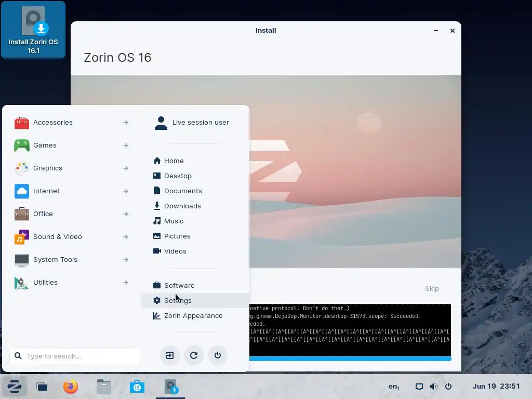
Task: Open the Accessories category icon
Action: point(22,123)
